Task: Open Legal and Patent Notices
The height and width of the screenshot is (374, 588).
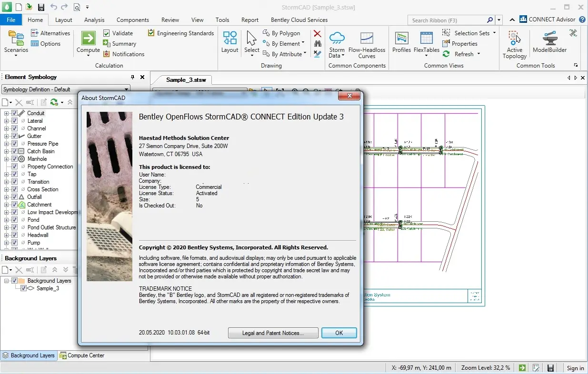Action: 273,333
